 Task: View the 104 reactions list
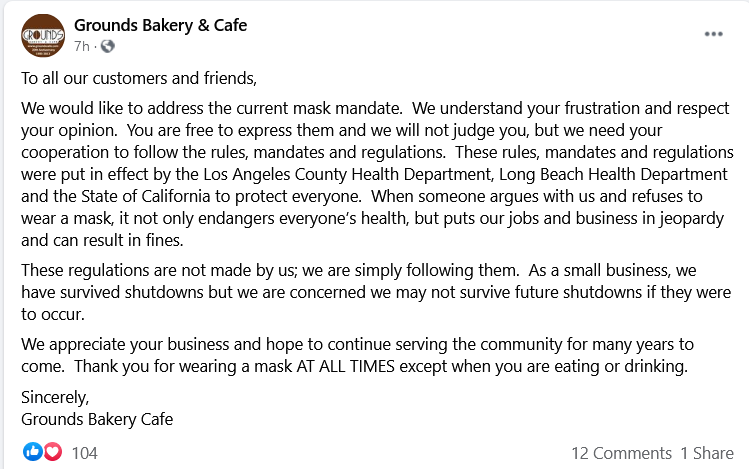(x=85, y=453)
